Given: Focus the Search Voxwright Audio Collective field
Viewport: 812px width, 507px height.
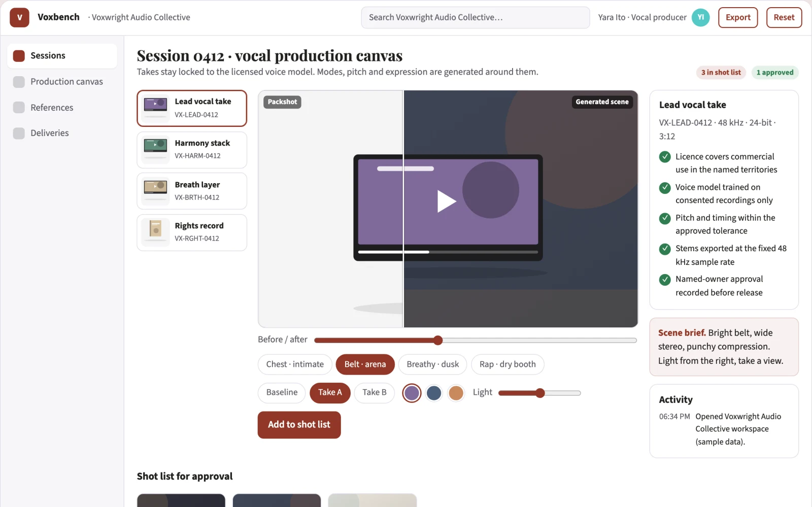Looking at the screenshot, I should pos(476,17).
